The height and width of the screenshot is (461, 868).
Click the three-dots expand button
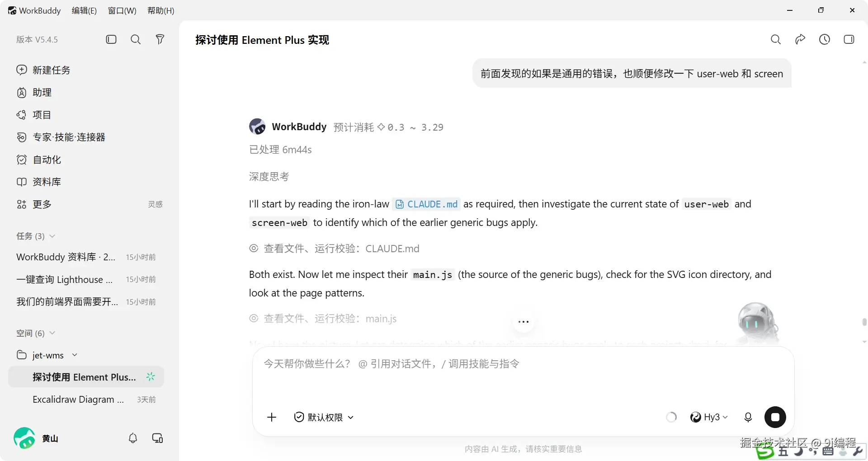click(524, 322)
